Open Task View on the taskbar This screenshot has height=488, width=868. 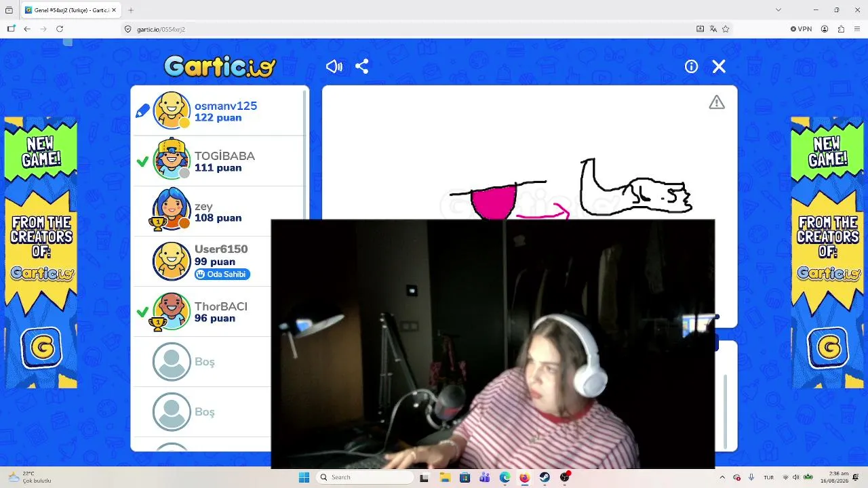[x=424, y=477]
